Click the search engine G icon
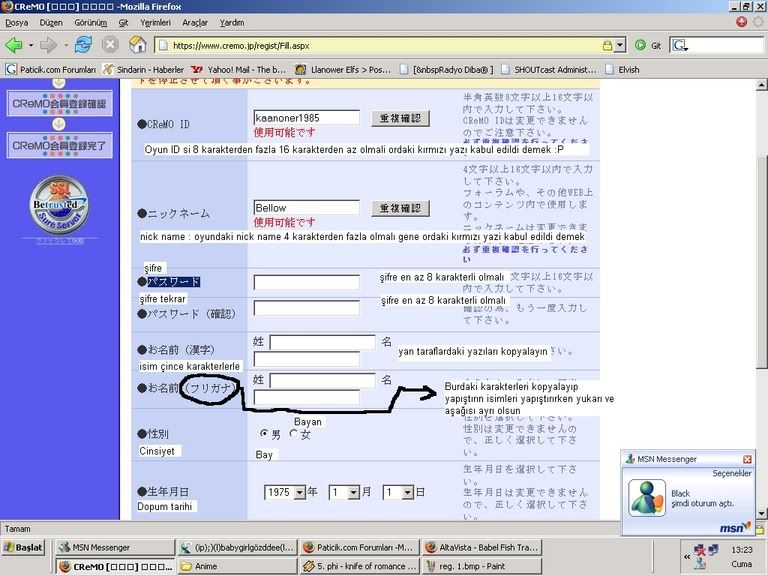Image resolution: width=768 pixels, height=576 pixels. 680,46
